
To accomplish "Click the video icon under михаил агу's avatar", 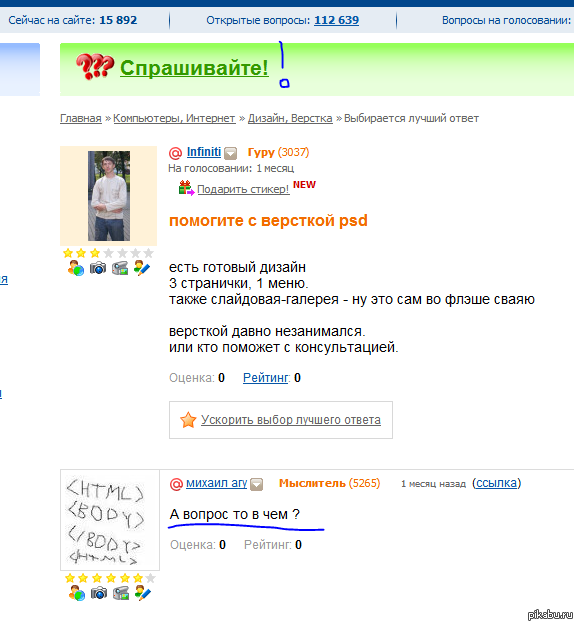I will tap(121, 593).
